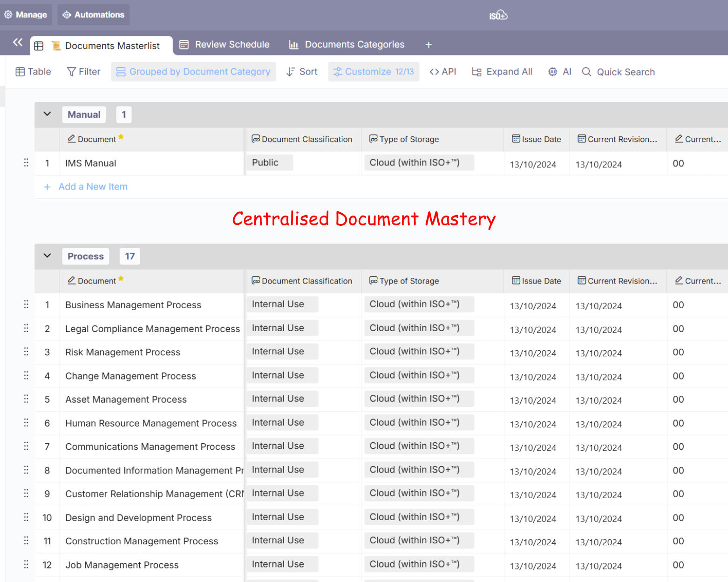Add a new view with plus icon
Image resolution: width=728 pixels, height=582 pixels.
click(429, 45)
